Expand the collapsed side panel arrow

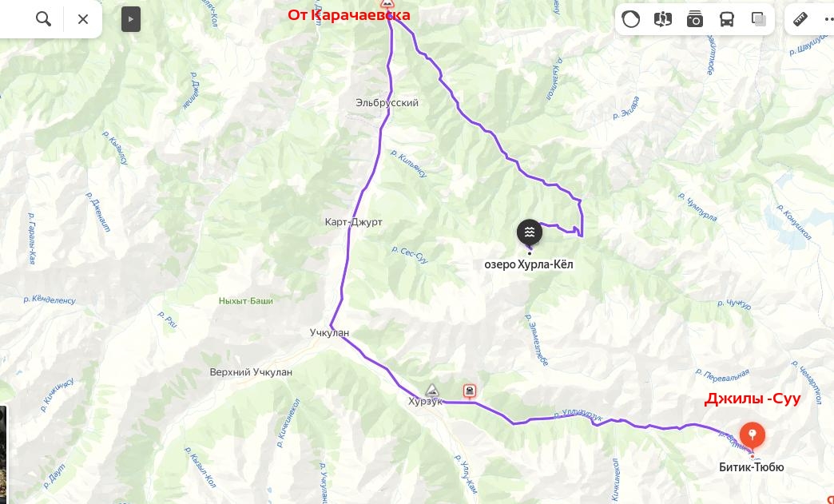click(x=131, y=20)
